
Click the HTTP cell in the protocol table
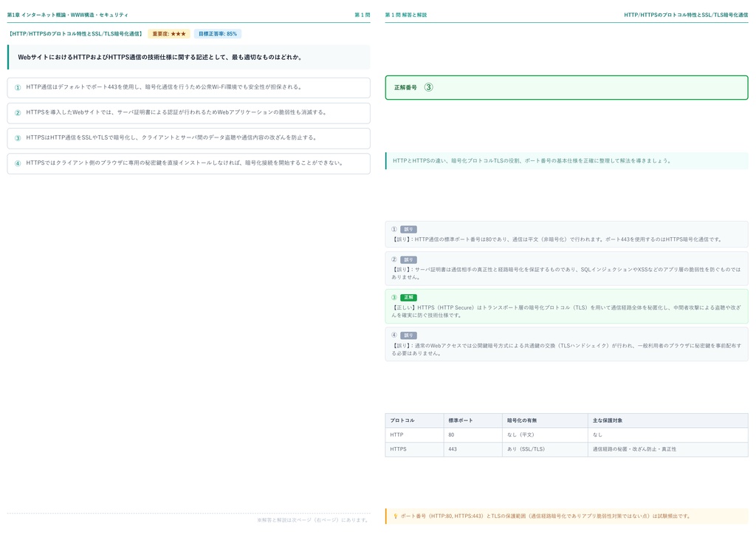[x=414, y=435]
